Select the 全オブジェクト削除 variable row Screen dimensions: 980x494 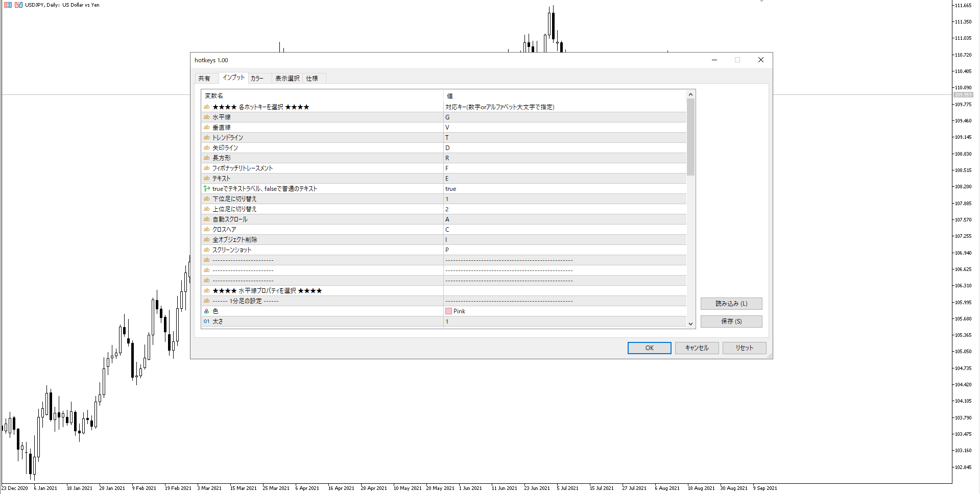(322, 240)
